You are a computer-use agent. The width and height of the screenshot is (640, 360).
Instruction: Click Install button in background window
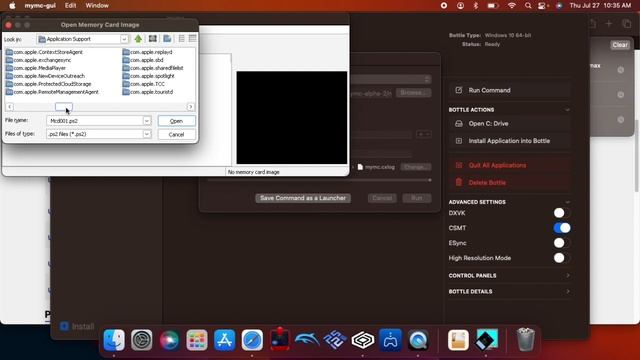tap(78, 327)
